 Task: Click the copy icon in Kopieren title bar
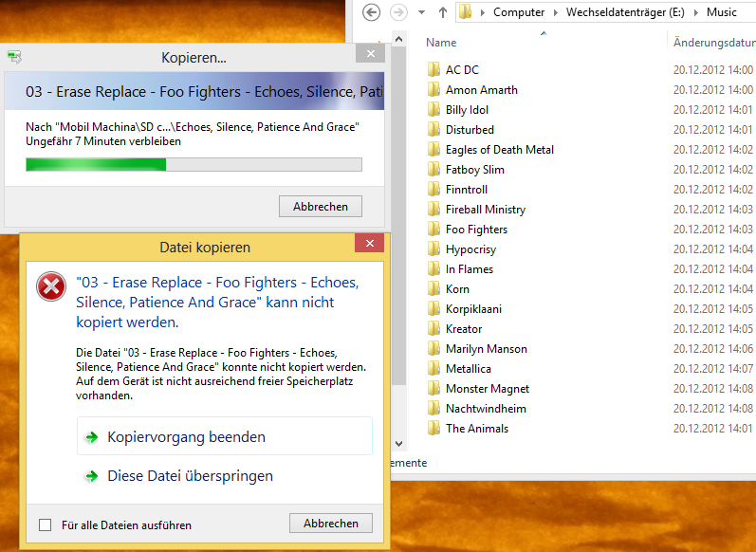14,57
